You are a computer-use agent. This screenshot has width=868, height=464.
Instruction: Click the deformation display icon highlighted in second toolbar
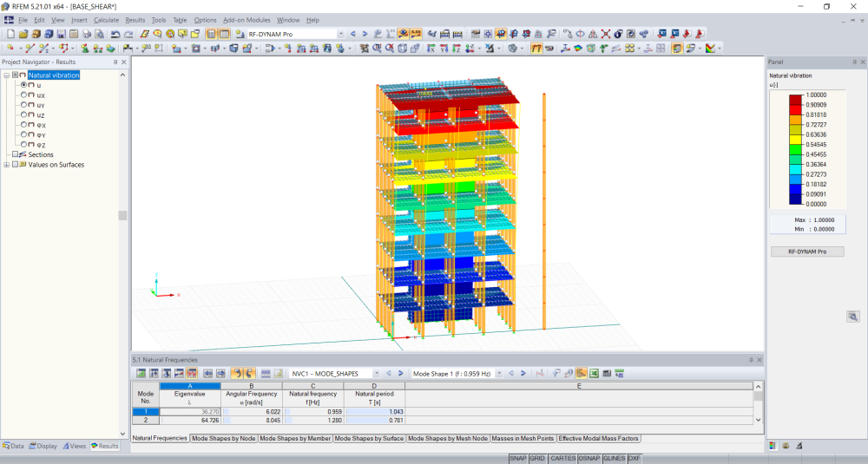536,49
